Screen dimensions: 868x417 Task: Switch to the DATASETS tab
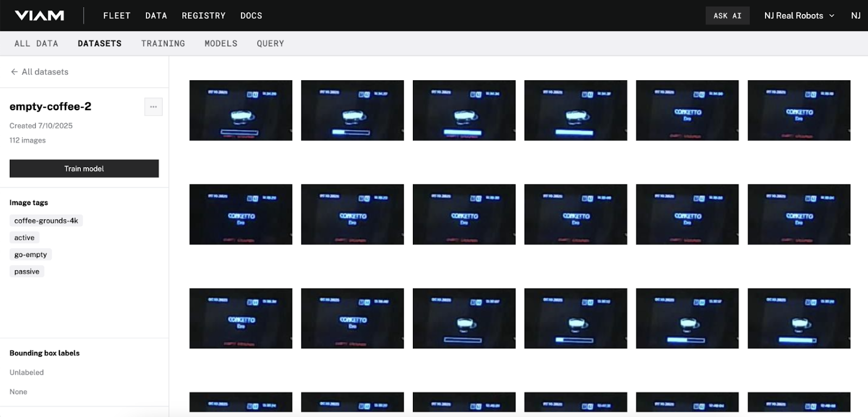coord(100,43)
